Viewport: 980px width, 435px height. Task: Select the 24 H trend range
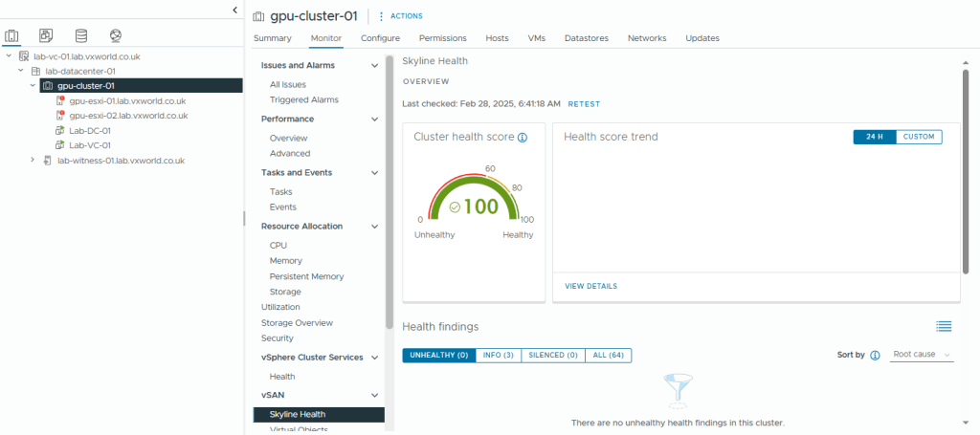pos(874,137)
